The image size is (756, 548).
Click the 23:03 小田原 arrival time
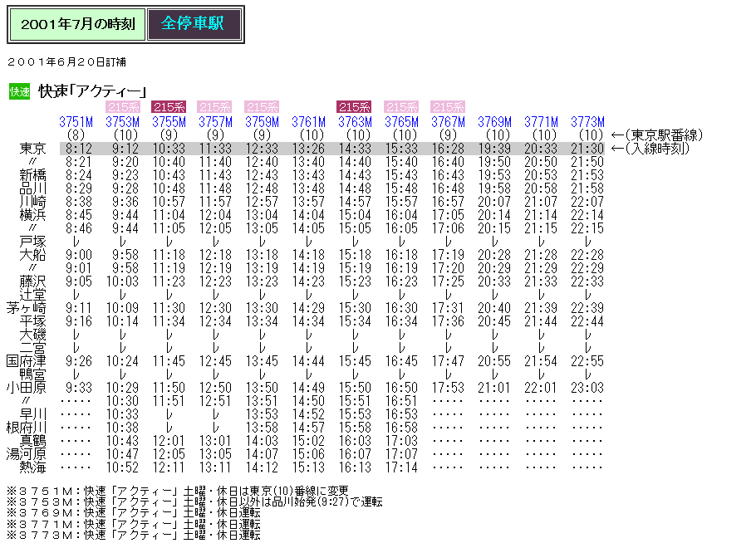587,388
